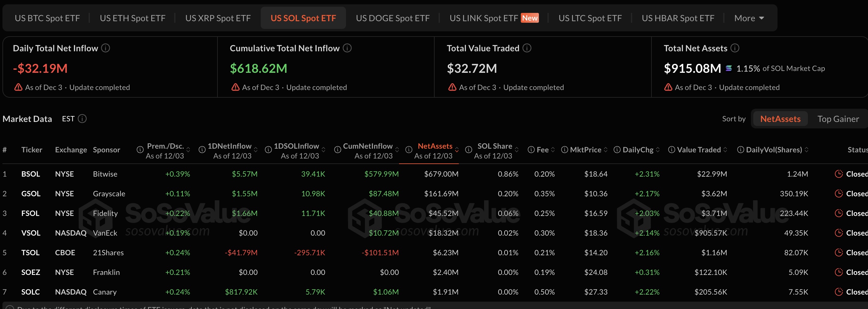Screen dimensions: 868x309
Task: Sort by DailyChg using its sort arrows
Action: (x=658, y=150)
